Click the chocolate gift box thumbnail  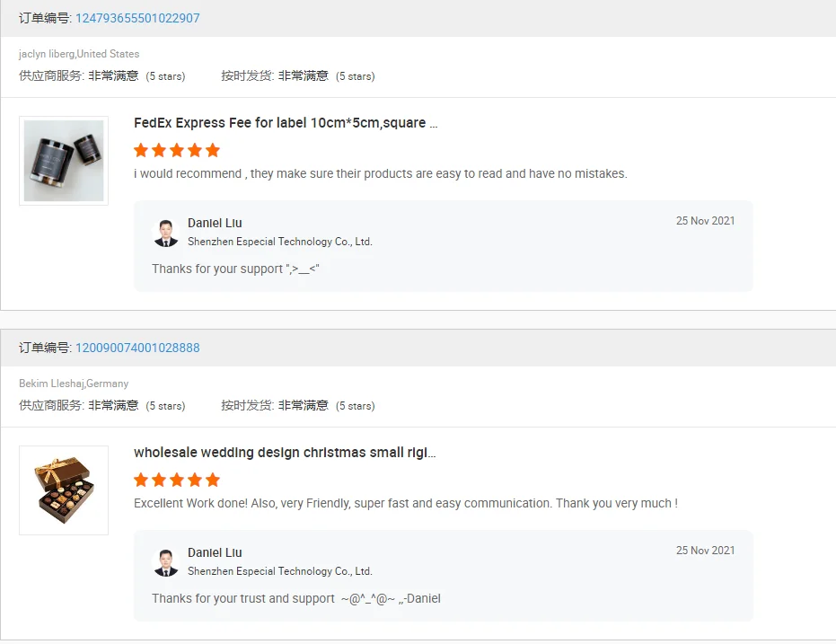point(64,490)
